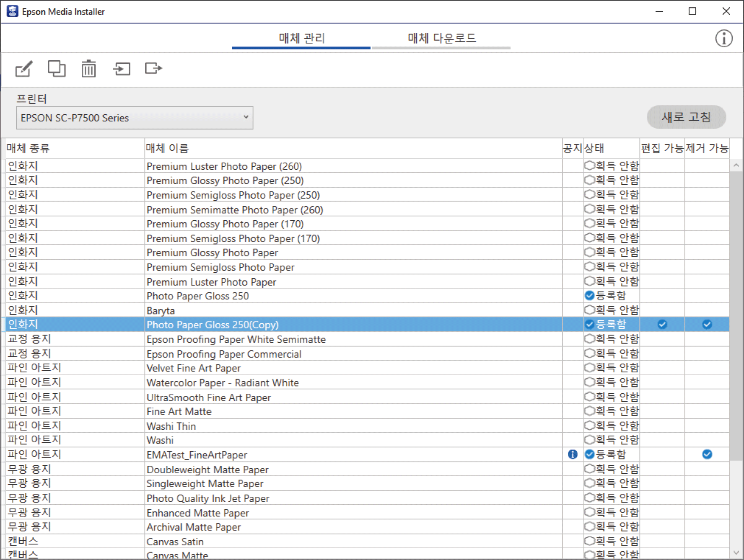Screen dimensions: 744x560
Task: Select the Canvas Satin media row
Action: pos(175,542)
